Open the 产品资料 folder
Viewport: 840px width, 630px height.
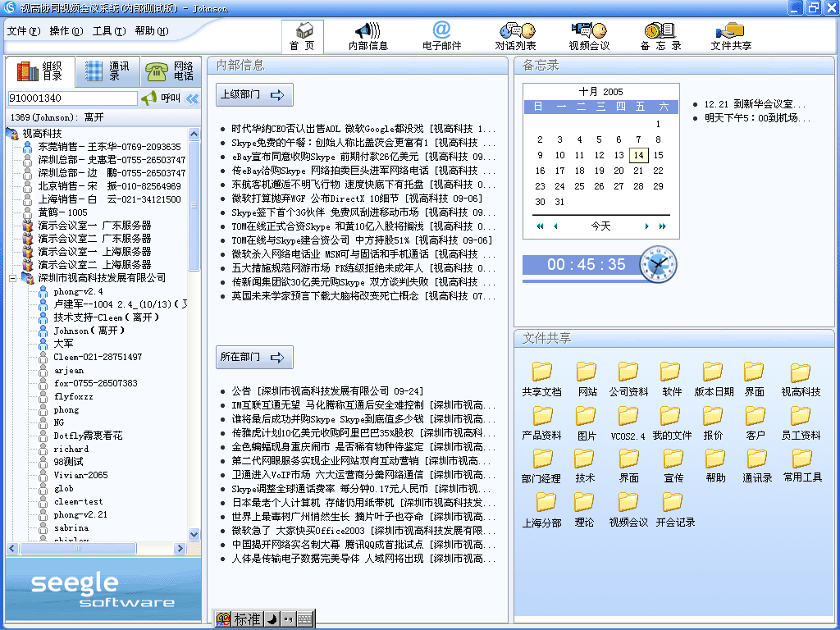tap(541, 422)
